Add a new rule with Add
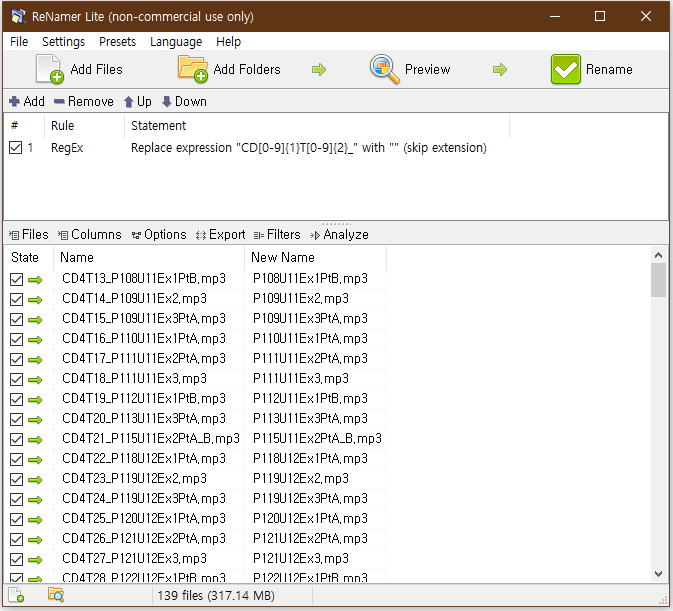This screenshot has width=673, height=611. (27, 102)
